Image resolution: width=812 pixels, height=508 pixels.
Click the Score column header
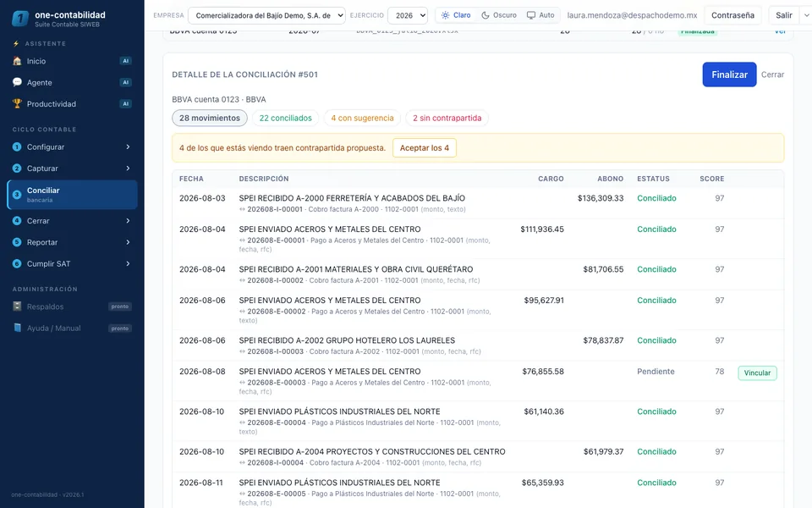(x=711, y=179)
